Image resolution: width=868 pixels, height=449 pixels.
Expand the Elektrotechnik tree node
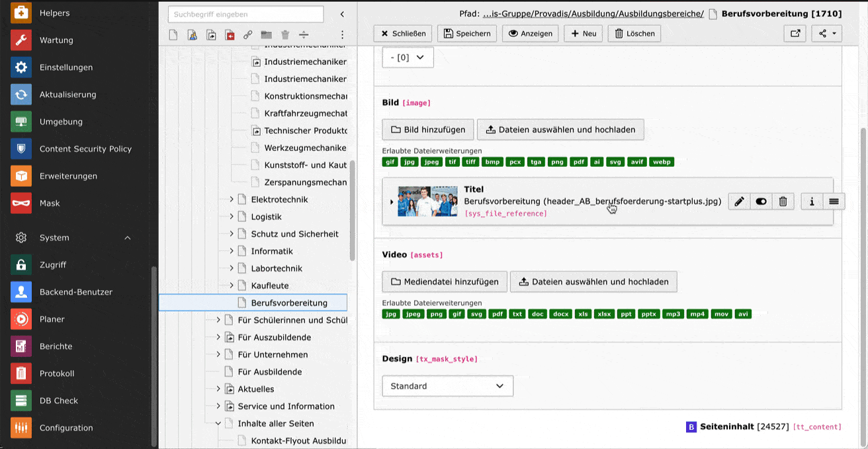click(232, 199)
